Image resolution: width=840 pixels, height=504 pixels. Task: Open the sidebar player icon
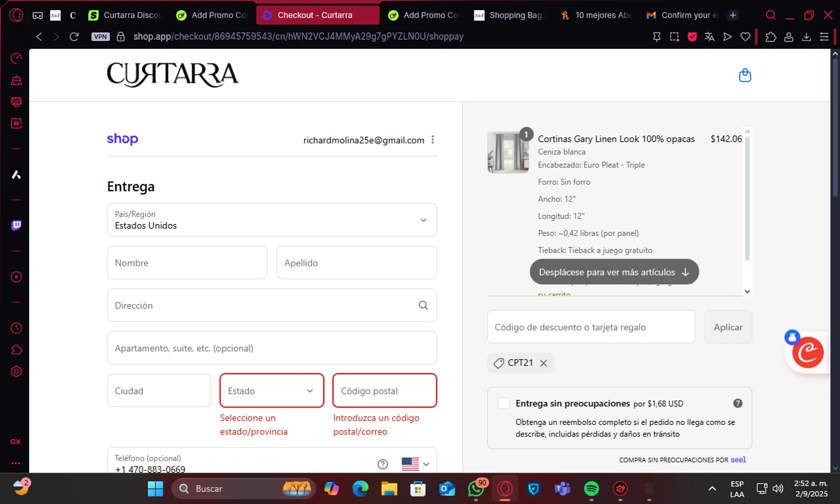(16, 277)
